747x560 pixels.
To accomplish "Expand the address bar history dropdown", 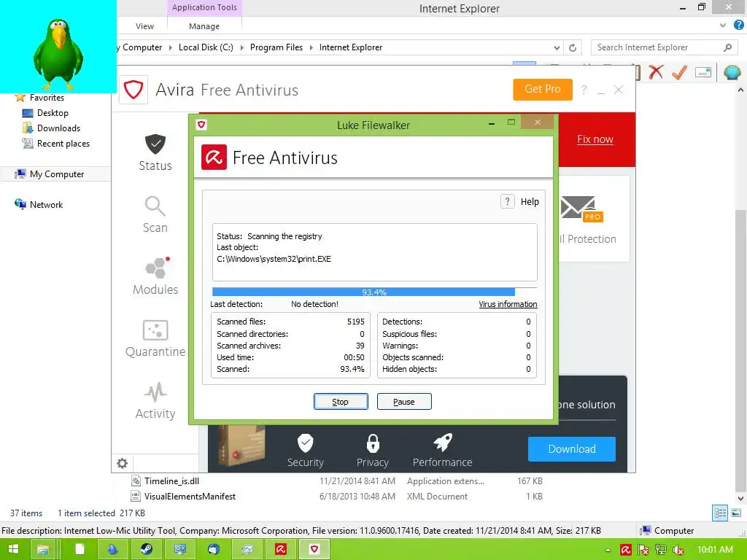I will click(x=557, y=47).
